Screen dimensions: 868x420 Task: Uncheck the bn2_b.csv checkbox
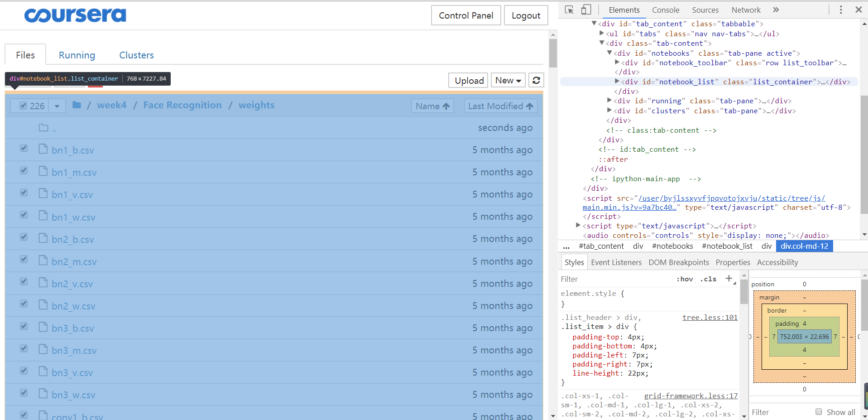tap(24, 237)
